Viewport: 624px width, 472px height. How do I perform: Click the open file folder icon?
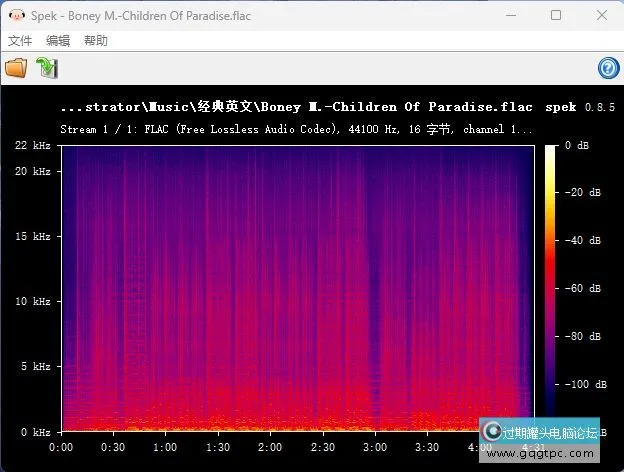coord(16,68)
